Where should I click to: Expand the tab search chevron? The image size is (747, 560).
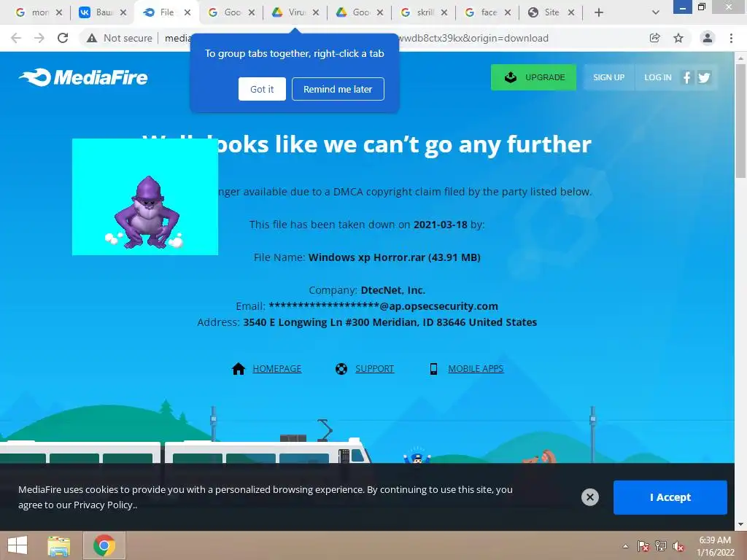pyautogui.click(x=656, y=12)
